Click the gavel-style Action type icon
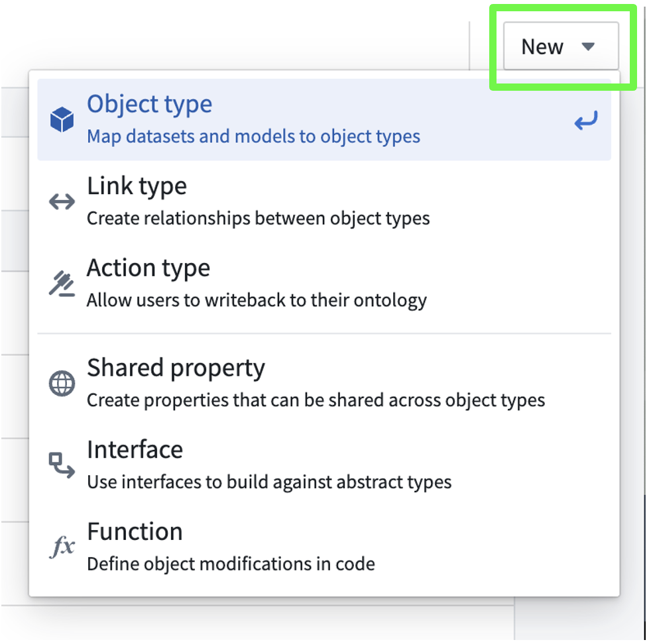The image size is (647, 644). (x=62, y=283)
